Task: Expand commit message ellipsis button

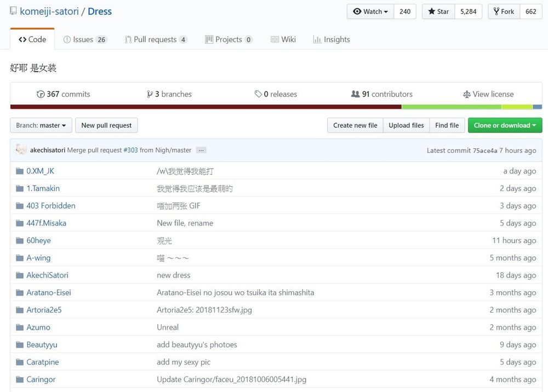Action: click(201, 150)
